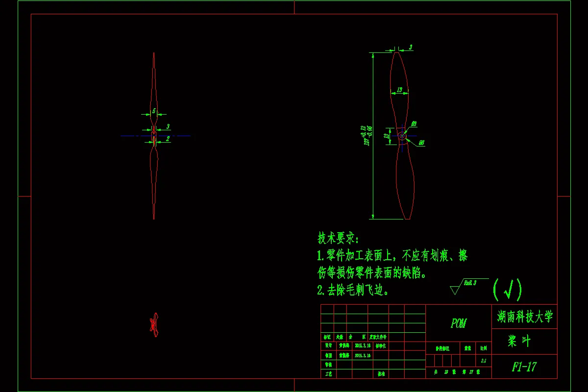The image size is (588, 392).
Task: Select the 127 overall length dimension text
Action: pyautogui.click(x=367, y=136)
